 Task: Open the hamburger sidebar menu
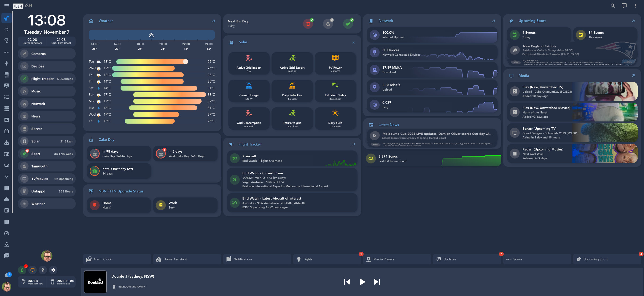(7, 5)
